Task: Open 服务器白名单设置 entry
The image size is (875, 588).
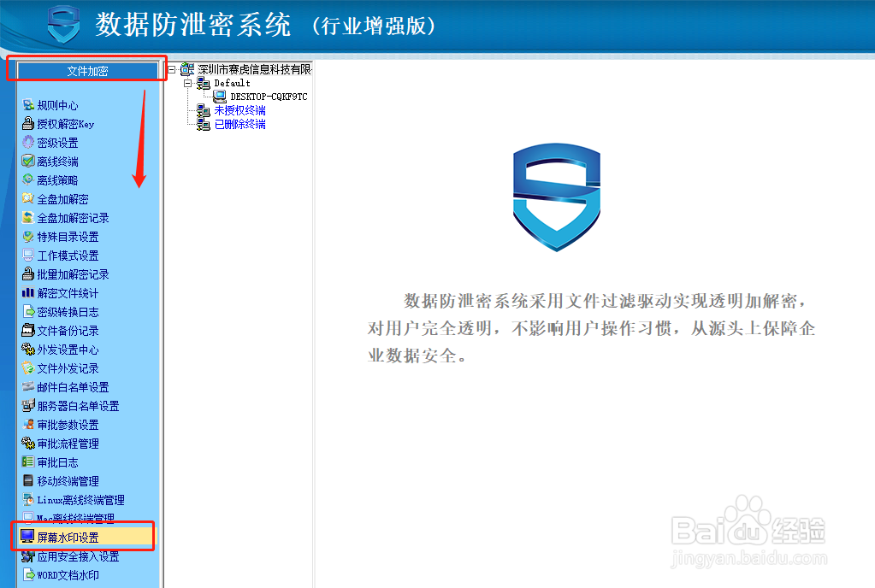Action: [x=78, y=406]
